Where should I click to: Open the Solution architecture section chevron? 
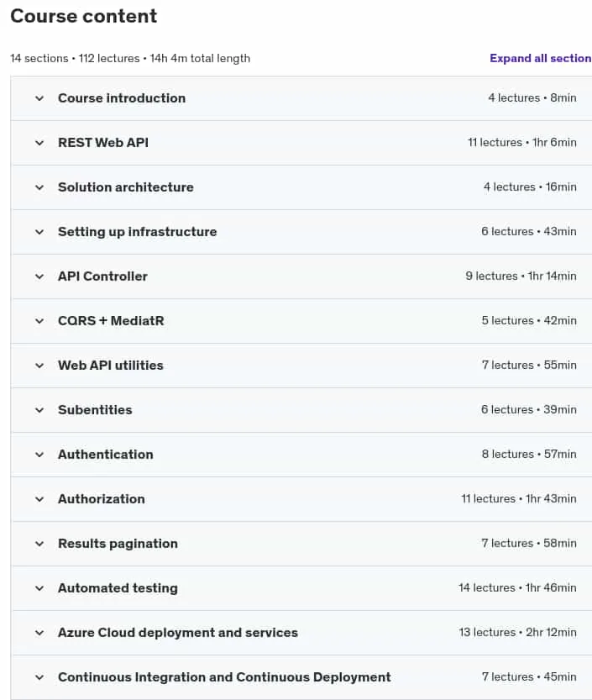(x=39, y=187)
